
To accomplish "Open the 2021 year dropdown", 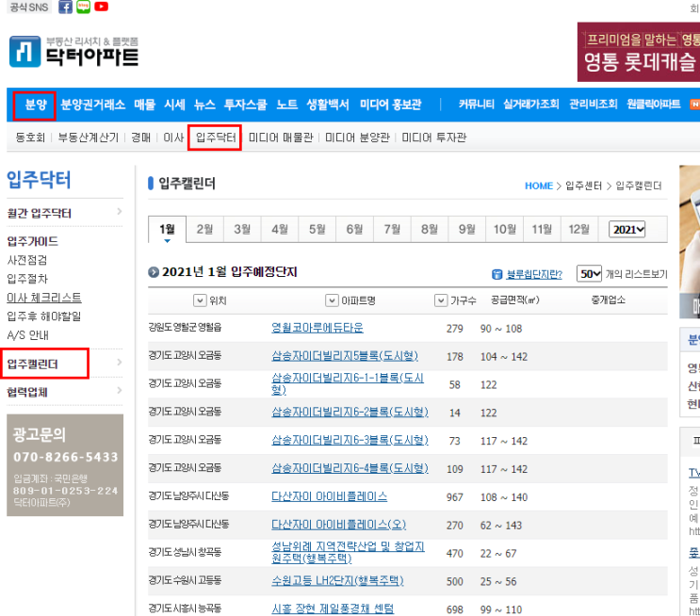I will (x=627, y=230).
